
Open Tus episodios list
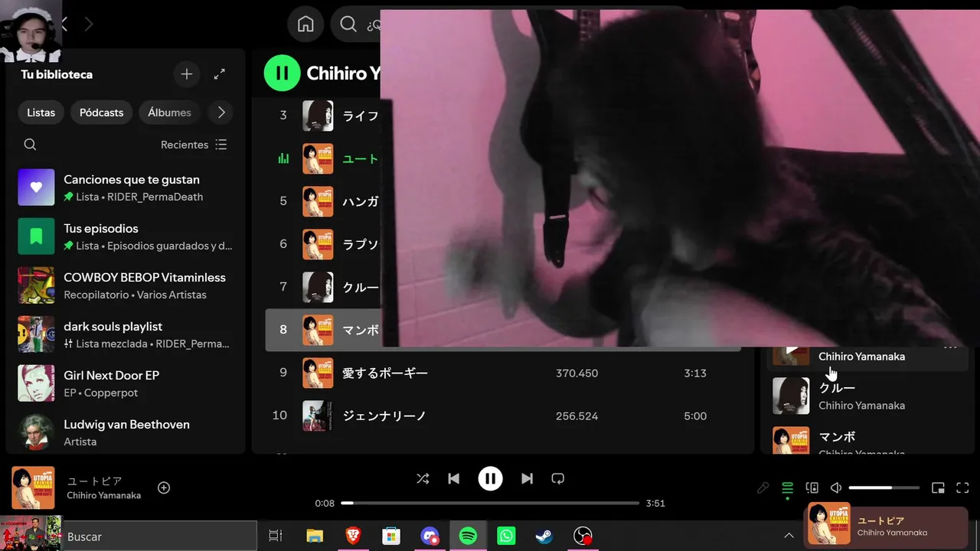pos(126,236)
